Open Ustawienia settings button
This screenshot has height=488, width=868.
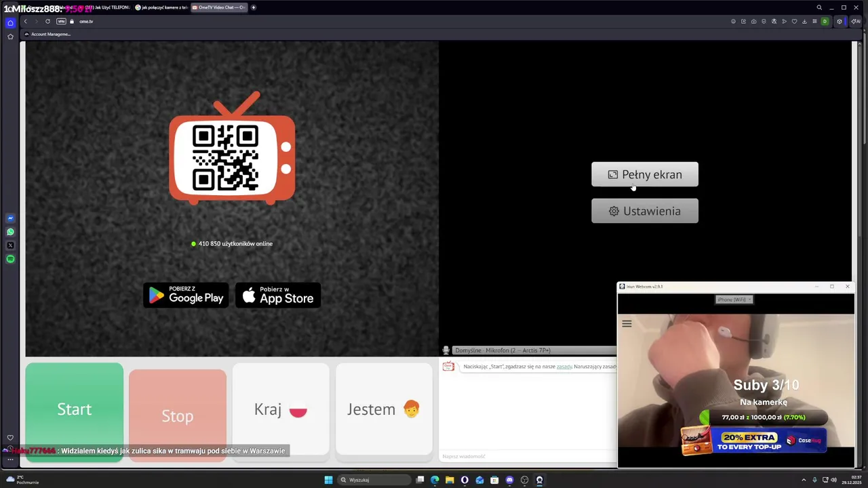click(x=645, y=211)
